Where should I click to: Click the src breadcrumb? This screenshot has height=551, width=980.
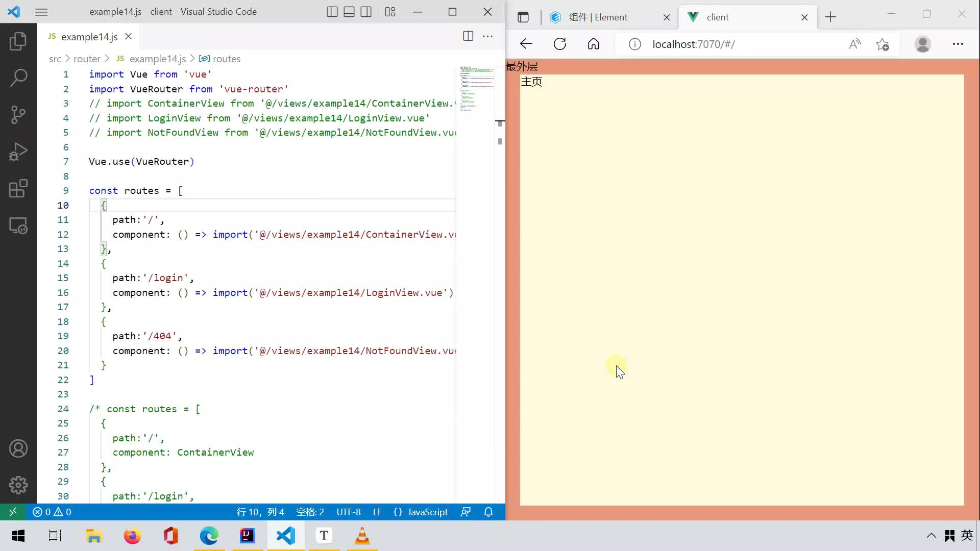point(55,59)
